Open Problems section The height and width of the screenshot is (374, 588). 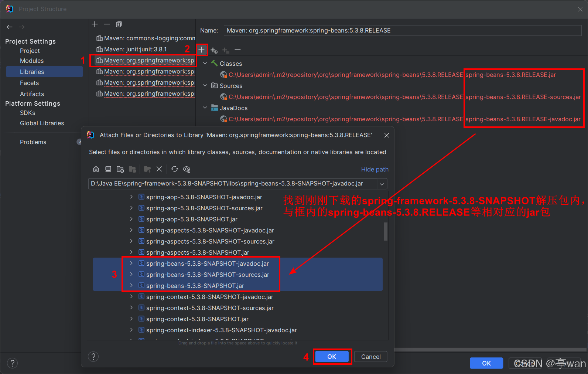click(33, 142)
